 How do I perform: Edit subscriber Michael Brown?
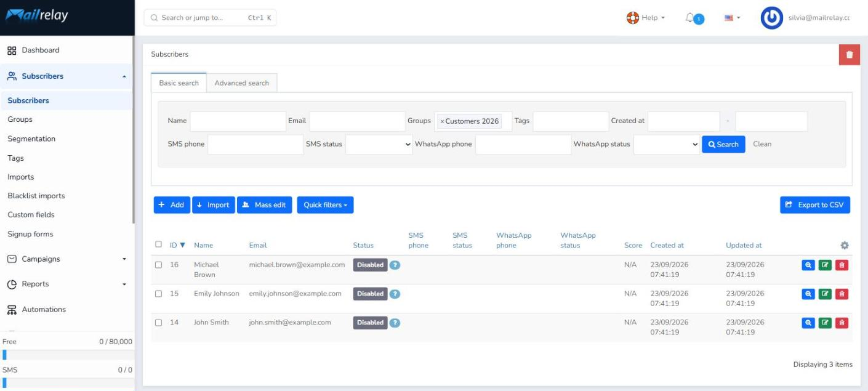pyautogui.click(x=825, y=265)
